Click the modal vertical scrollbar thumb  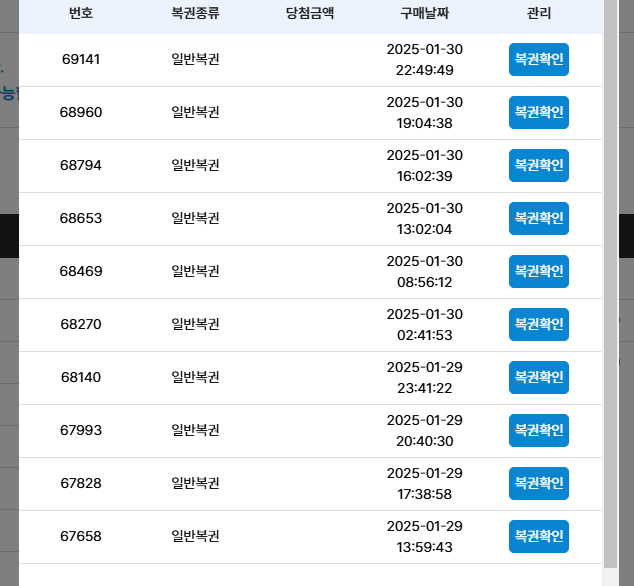click(610, 283)
